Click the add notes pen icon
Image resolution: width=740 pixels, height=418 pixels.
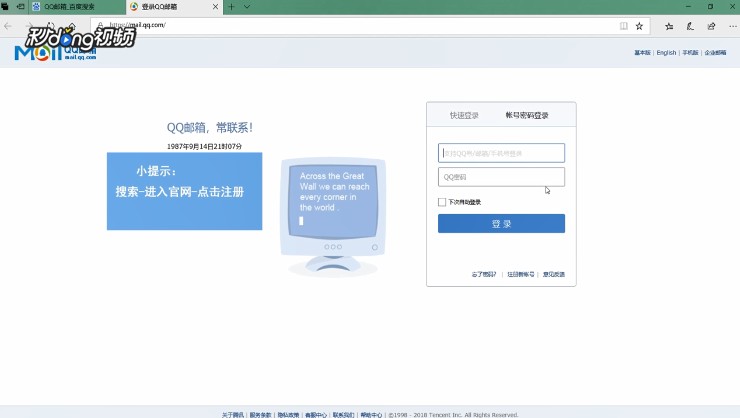point(690,26)
